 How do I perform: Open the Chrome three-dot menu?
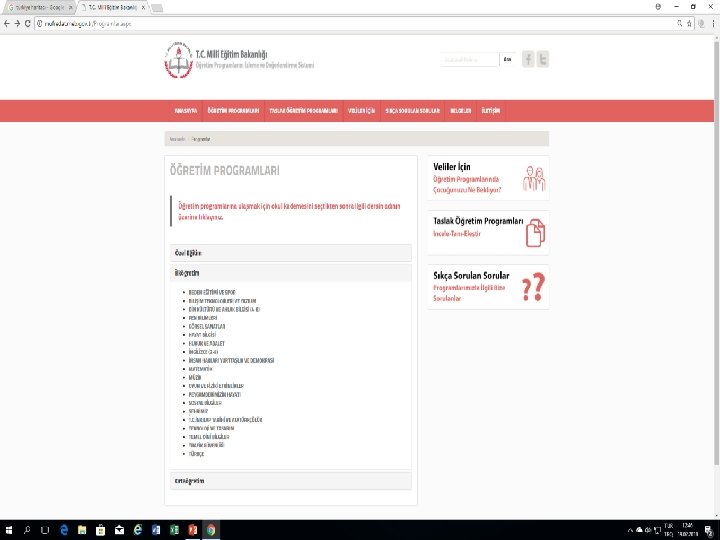(x=713, y=23)
